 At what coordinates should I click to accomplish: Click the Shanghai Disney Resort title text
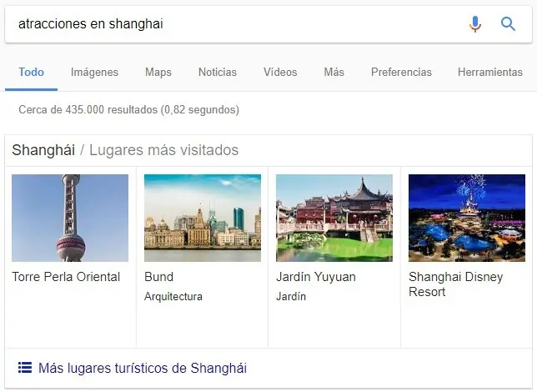click(x=456, y=284)
